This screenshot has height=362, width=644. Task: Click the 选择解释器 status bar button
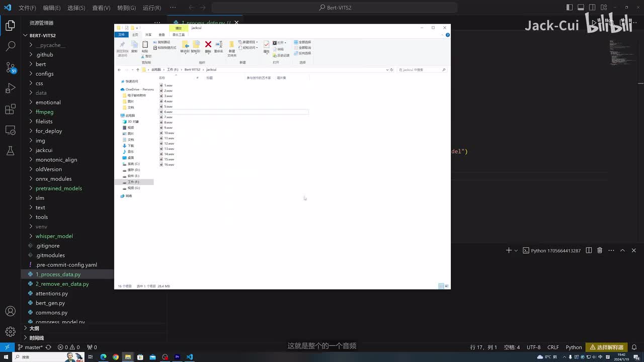pyautogui.click(x=606, y=347)
